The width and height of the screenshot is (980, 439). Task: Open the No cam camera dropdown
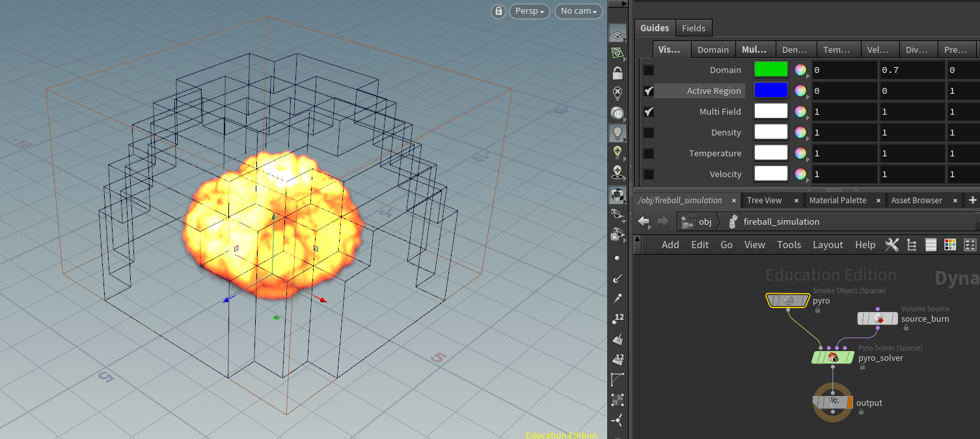(x=578, y=11)
